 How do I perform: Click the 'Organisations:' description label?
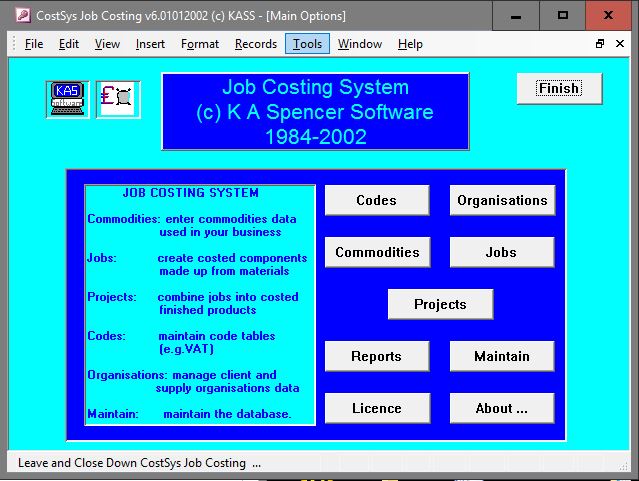point(127,375)
